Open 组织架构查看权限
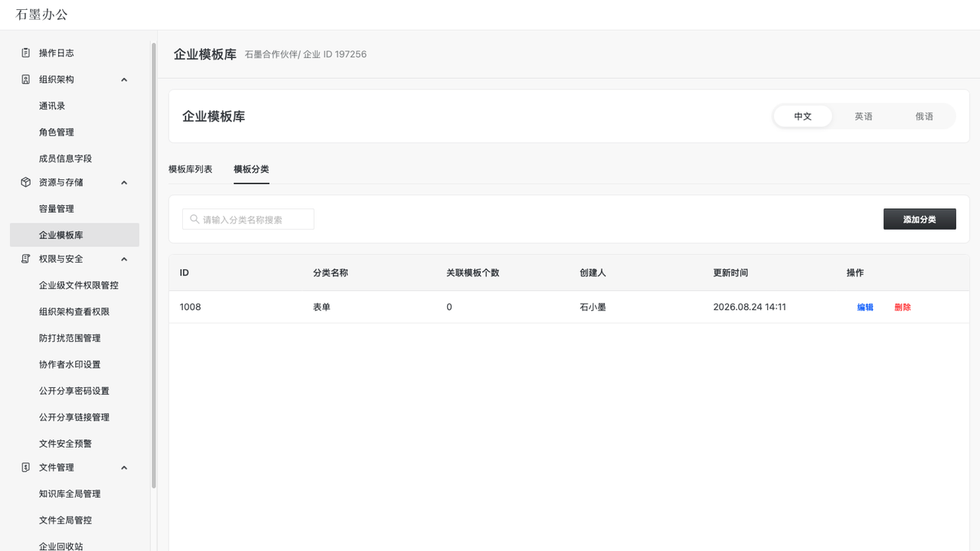The height and width of the screenshot is (551, 980). click(x=74, y=311)
